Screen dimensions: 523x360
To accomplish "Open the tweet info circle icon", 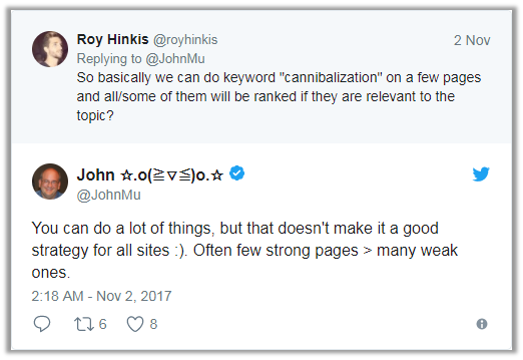I will [482, 324].
